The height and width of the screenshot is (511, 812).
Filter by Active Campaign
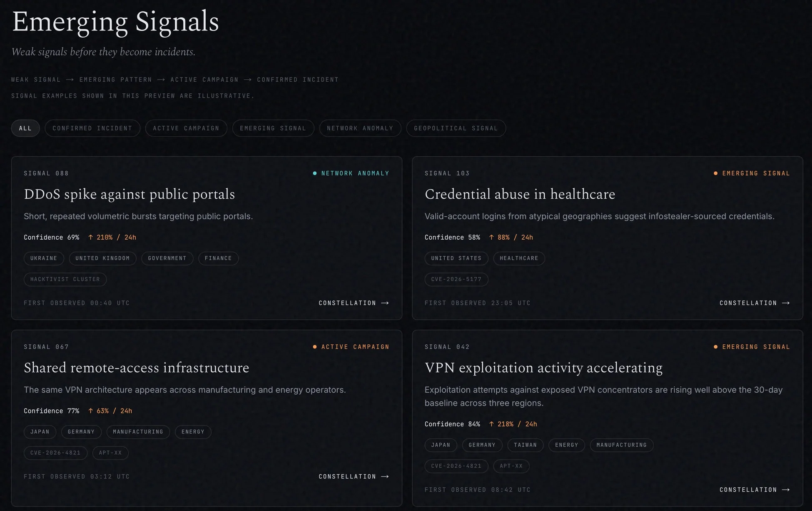[x=186, y=128]
